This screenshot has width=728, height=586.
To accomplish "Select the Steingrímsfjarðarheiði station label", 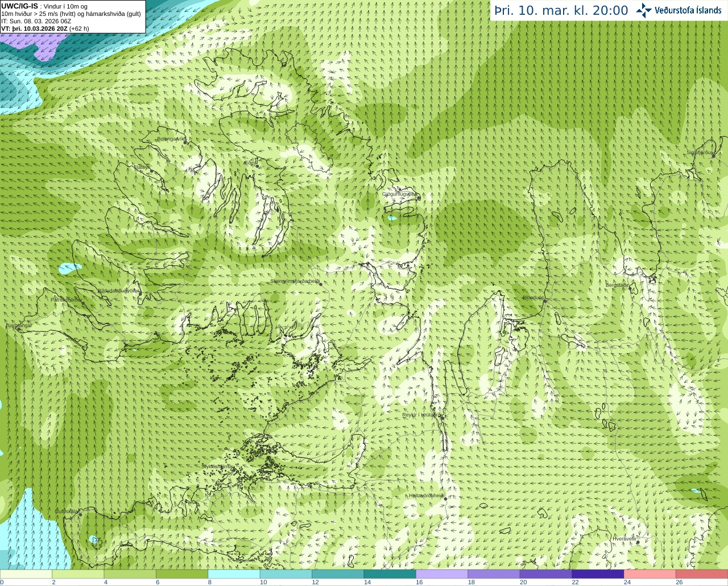I will (x=295, y=281).
